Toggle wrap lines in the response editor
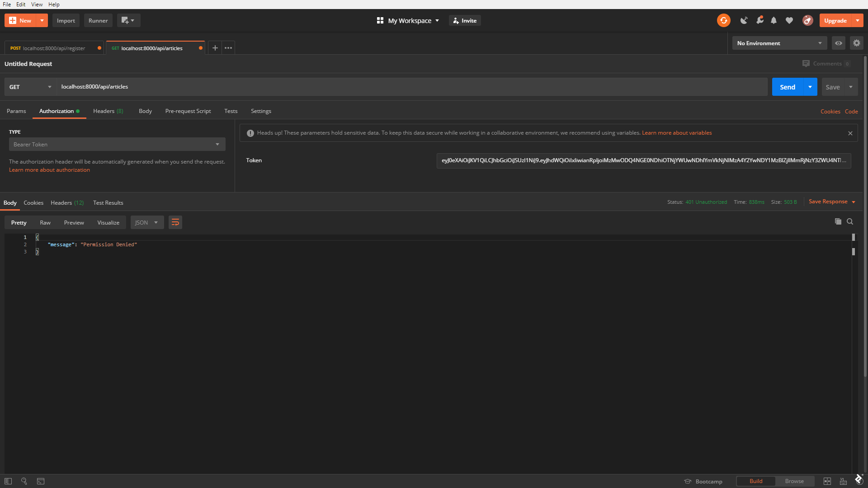868x488 pixels. pyautogui.click(x=175, y=222)
